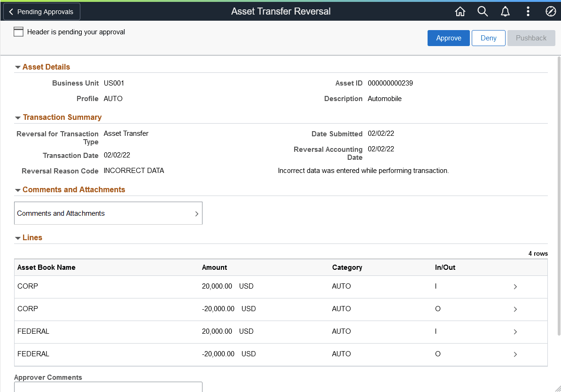Image resolution: width=561 pixels, height=392 pixels.
Task: Click the header status icon beside pending approval text
Action: click(x=18, y=31)
